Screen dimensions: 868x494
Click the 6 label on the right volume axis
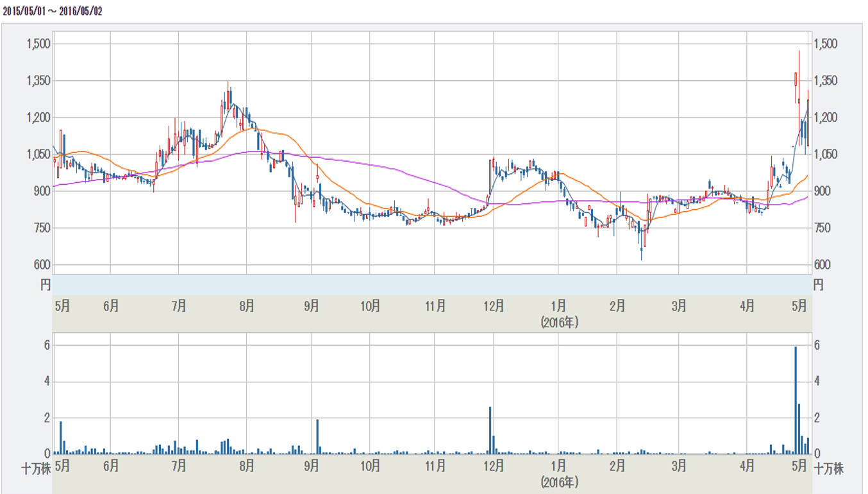[817, 345]
